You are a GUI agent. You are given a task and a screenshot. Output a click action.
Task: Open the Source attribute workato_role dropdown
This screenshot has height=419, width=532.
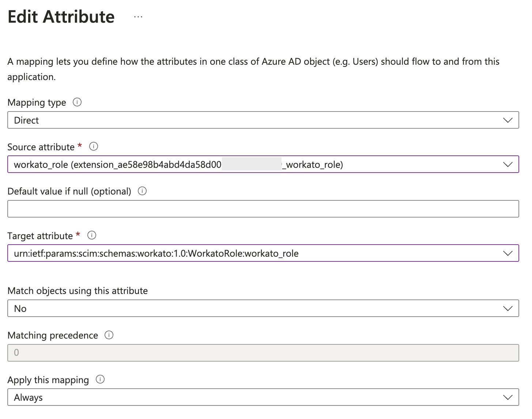tap(256, 165)
